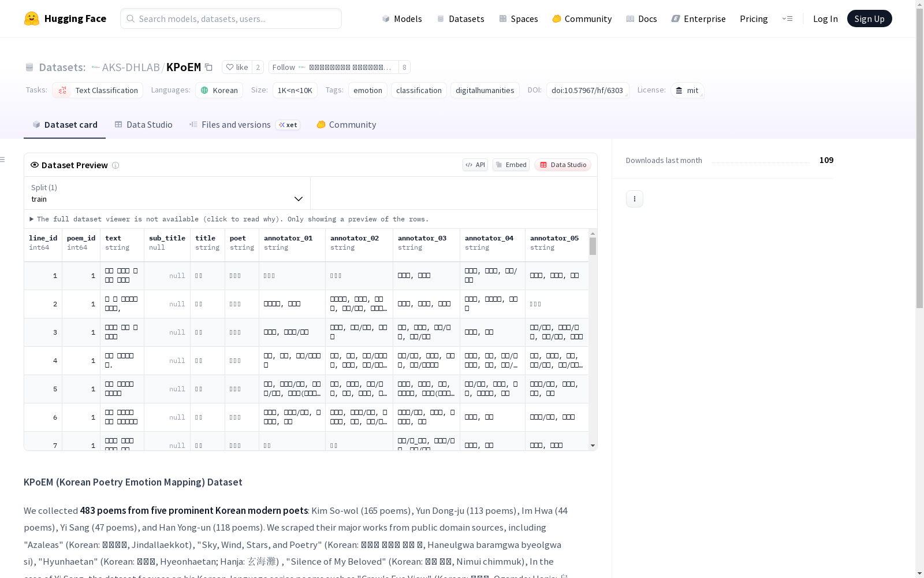Expand the full dataset viewer unavailable notice
924x578 pixels.
[x=230, y=219]
